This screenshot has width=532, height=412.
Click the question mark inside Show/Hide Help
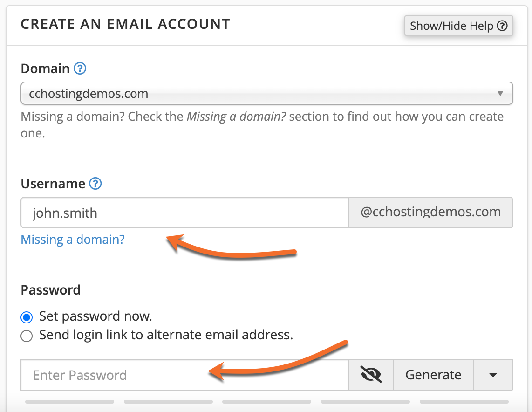502,26
